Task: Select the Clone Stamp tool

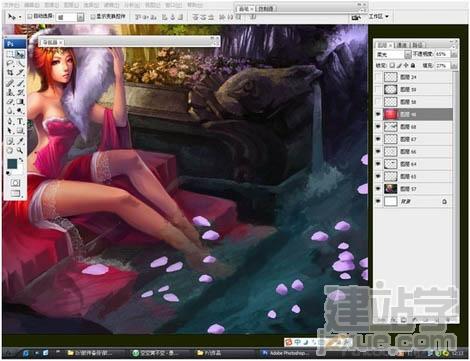Action: tap(10, 92)
